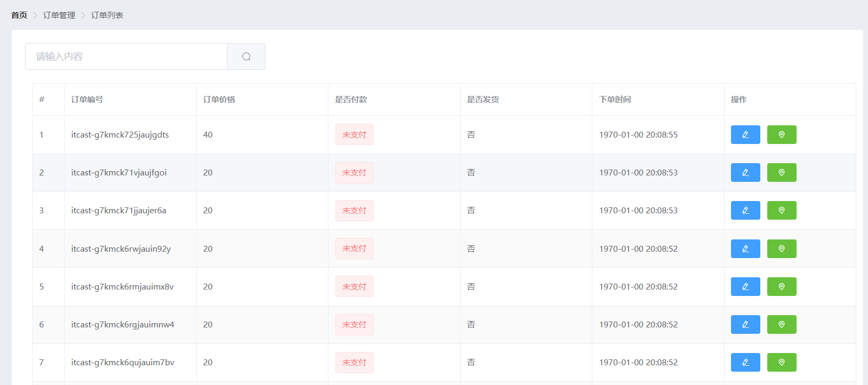The image size is (868, 385).
Task: Click blue edit button in row 2
Action: (x=745, y=173)
